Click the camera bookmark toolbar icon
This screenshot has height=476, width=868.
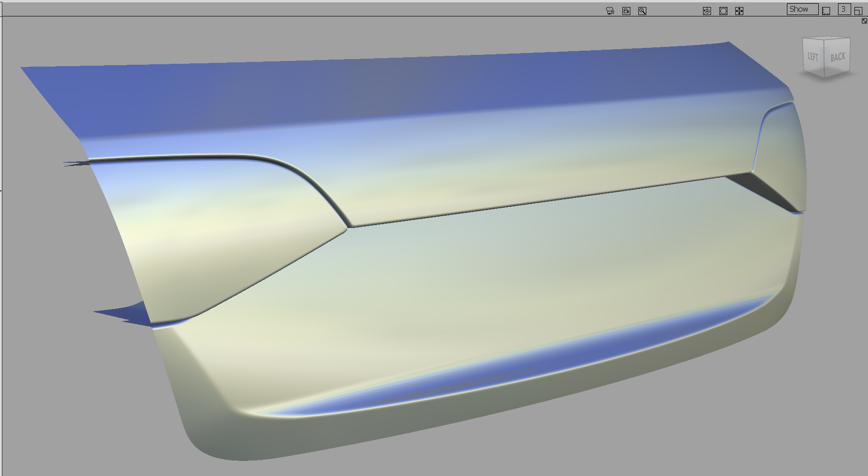[627, 11]
